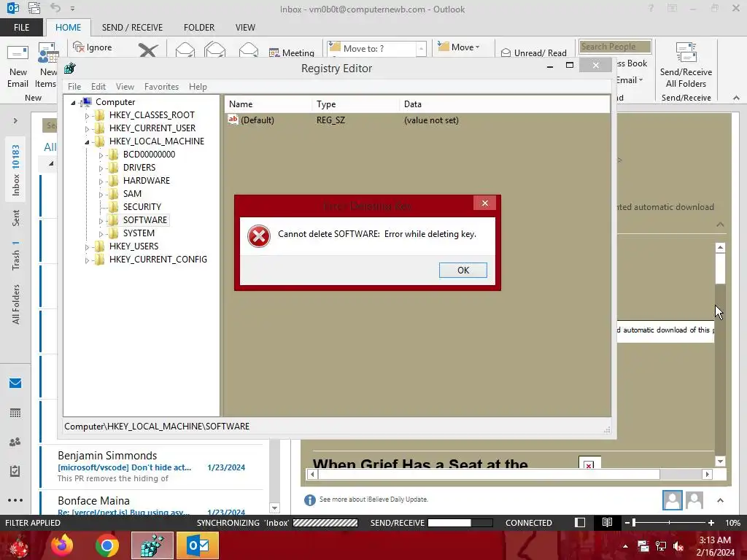Viewport: 747px width, 560px height.
Task: Switch to People view icon
Action: click(x=15, y=442)
